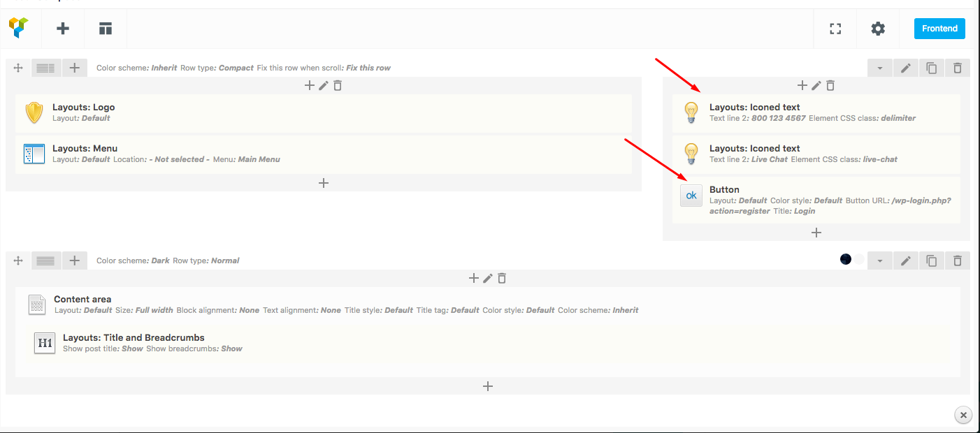Select the Layouts: Logo element
This screenshot has height=433, width=980.
[324, 112]
